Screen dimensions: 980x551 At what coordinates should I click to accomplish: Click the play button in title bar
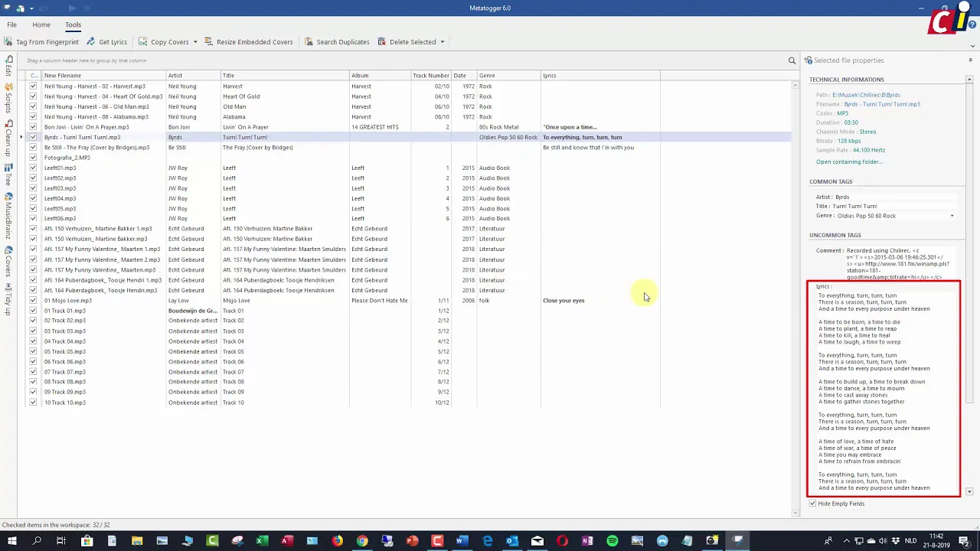[71, 8]
